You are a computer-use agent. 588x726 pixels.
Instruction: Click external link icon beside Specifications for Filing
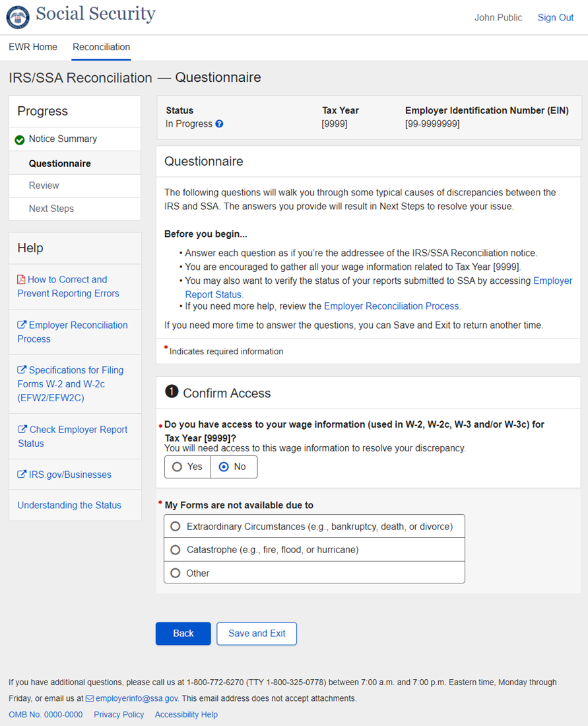[22, 370]
